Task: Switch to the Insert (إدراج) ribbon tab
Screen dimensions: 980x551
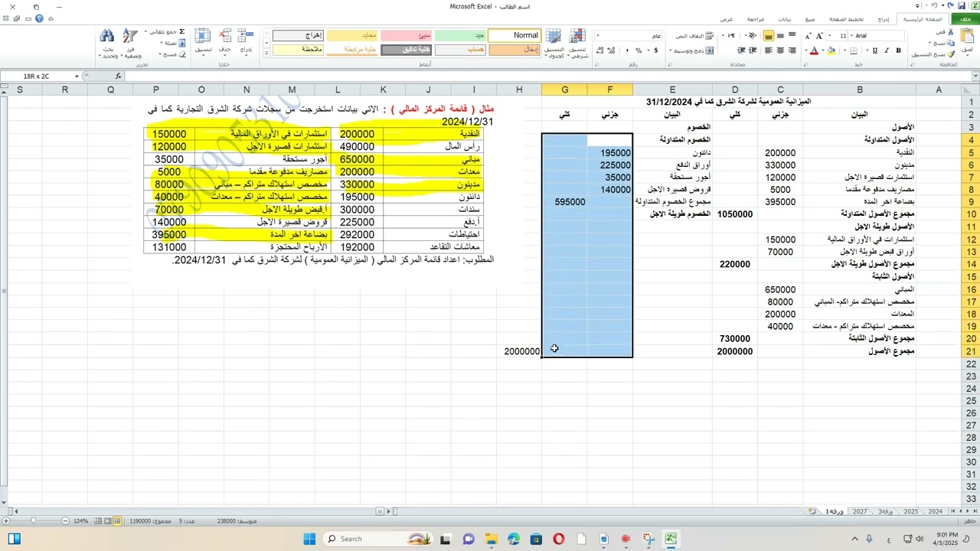Action: [x=883, y=18]
